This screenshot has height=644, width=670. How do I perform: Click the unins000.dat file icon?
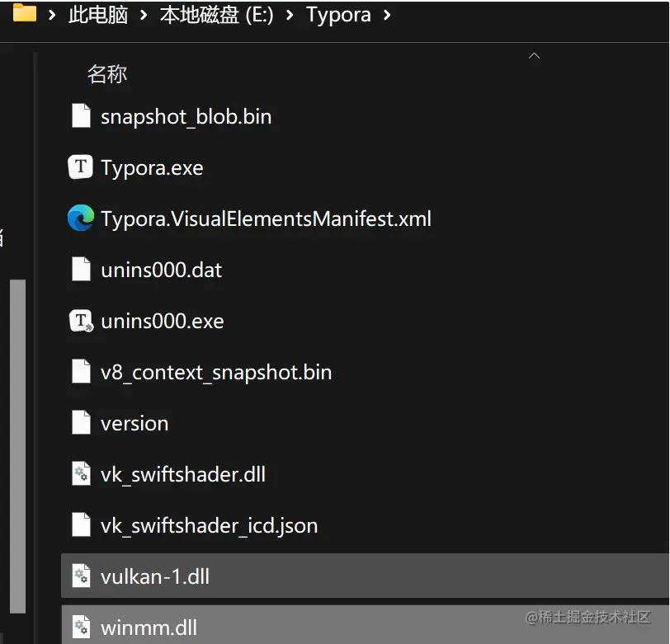pyautogui.click(x=81, y=269)
